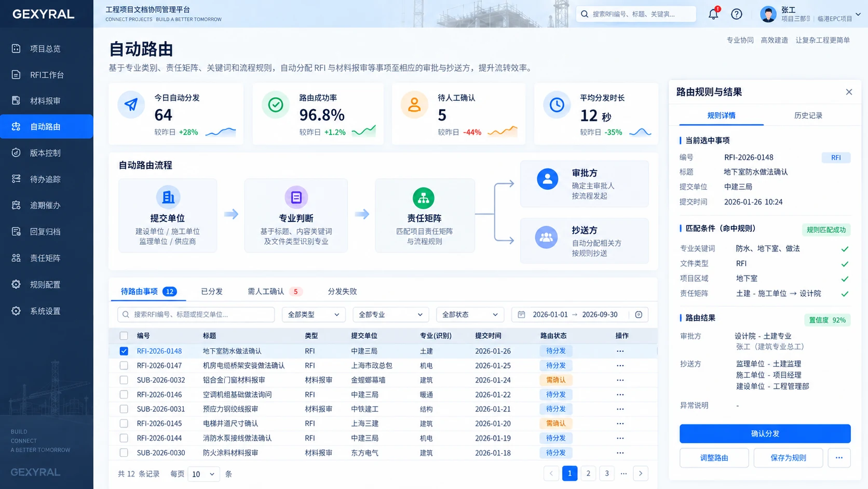Check the RFI-2026-0147 row checkbox

pyautogui.click(x=124, y=365)
